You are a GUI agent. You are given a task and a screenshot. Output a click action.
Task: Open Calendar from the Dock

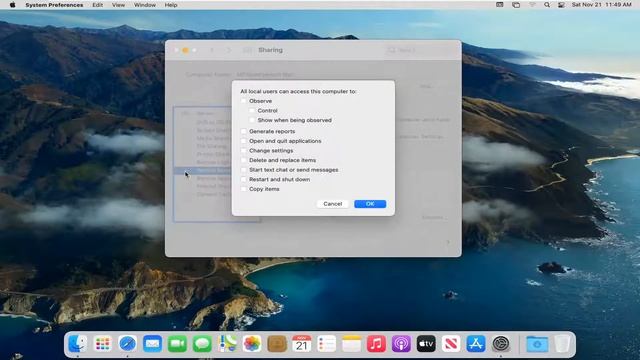pyautogui.click(x=302, y=344)
